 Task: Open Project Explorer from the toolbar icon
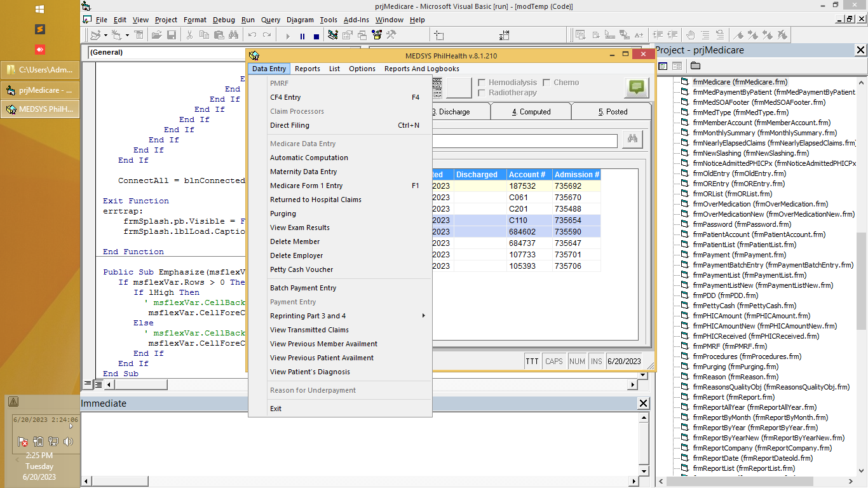[333, 36]
